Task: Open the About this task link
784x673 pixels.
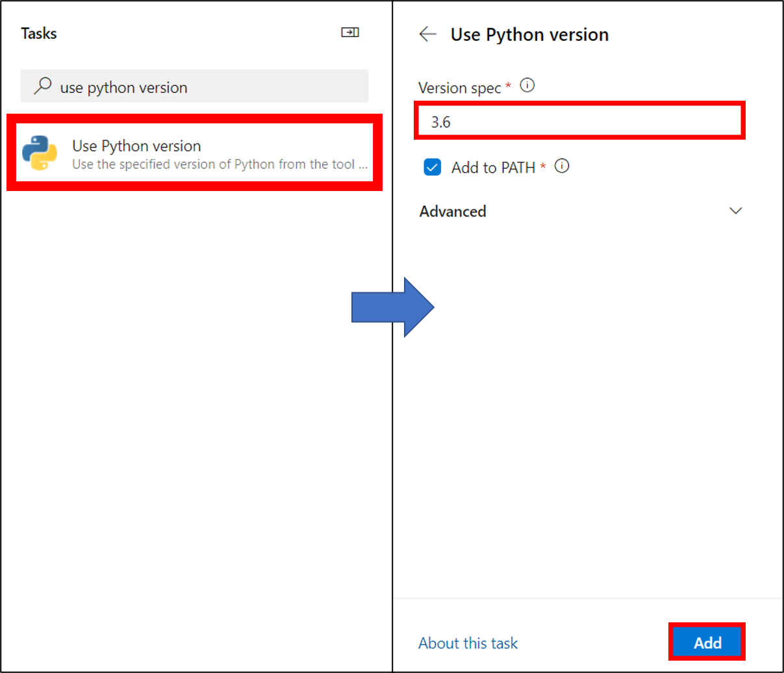Action: (x=468, y=643)
